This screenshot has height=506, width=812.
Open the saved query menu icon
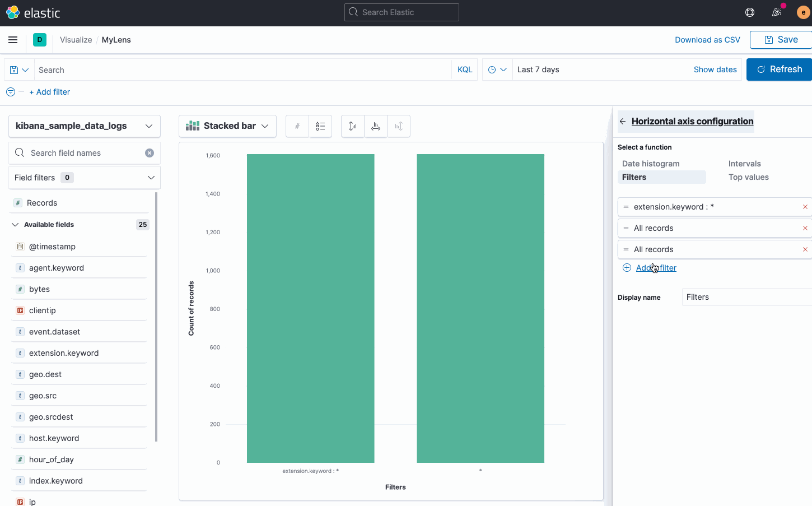click(x=18, y=69)
